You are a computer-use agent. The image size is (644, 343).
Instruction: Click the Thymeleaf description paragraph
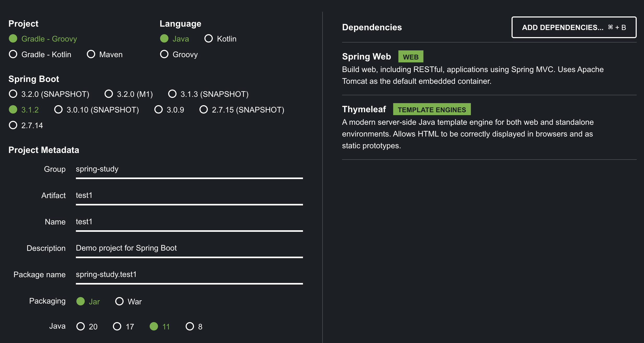(468, 134)
